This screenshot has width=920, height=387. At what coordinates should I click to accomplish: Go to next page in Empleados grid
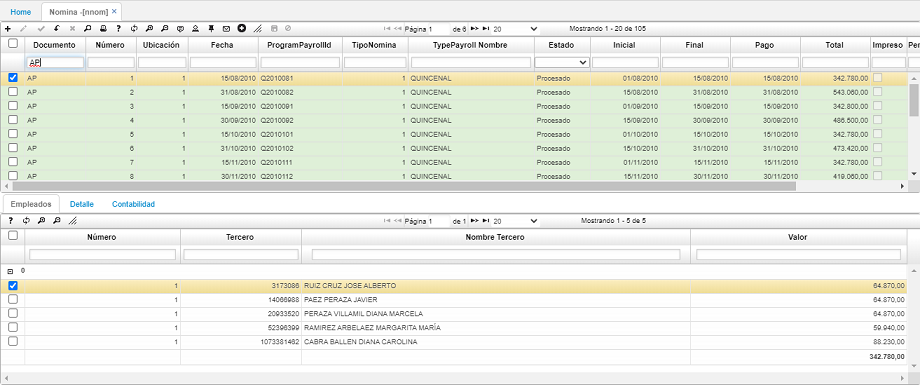point(475,221)
